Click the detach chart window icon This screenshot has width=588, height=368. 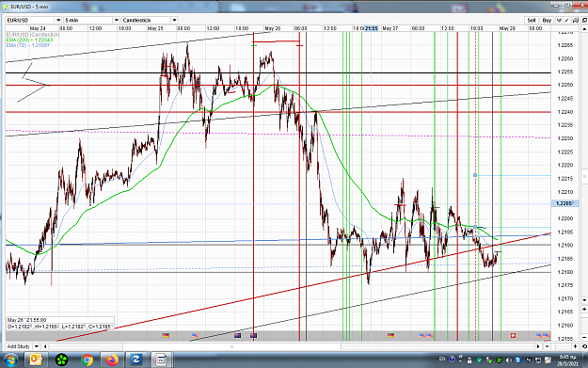tap(584, 21)
